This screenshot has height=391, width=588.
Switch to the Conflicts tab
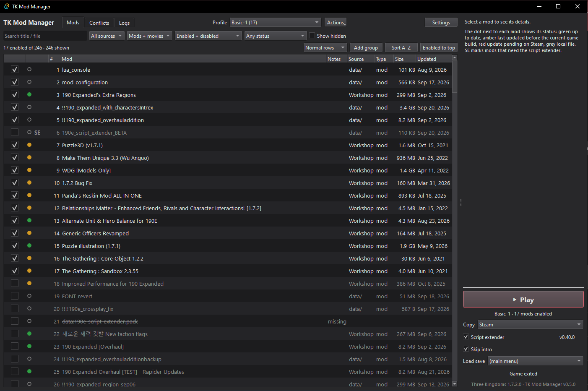99,23
